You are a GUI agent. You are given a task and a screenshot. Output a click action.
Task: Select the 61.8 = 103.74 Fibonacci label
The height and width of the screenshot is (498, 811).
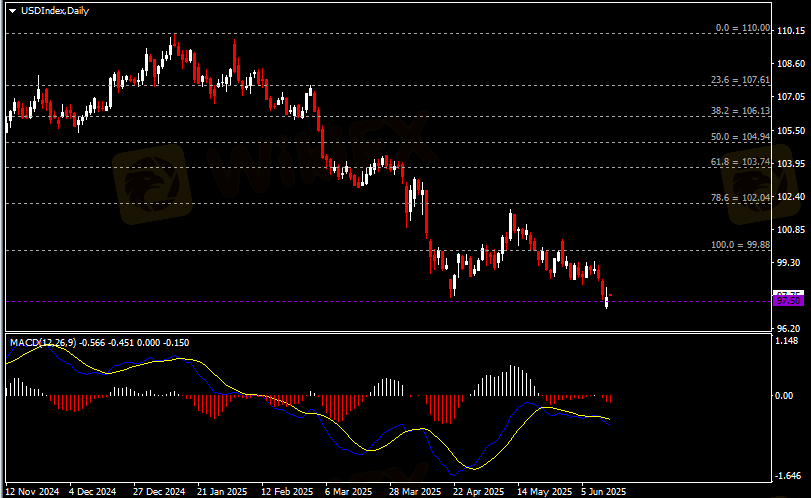pyautogui.click(x=740, y=162)
